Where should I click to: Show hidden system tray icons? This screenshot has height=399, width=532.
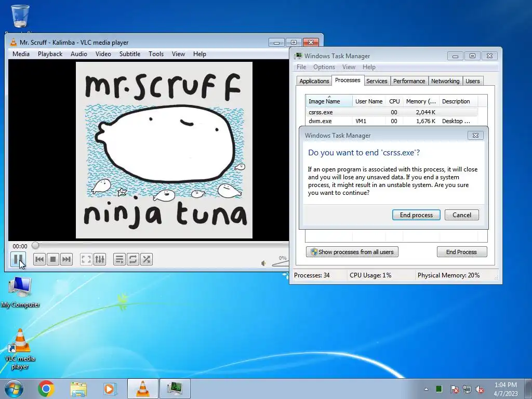426,389
